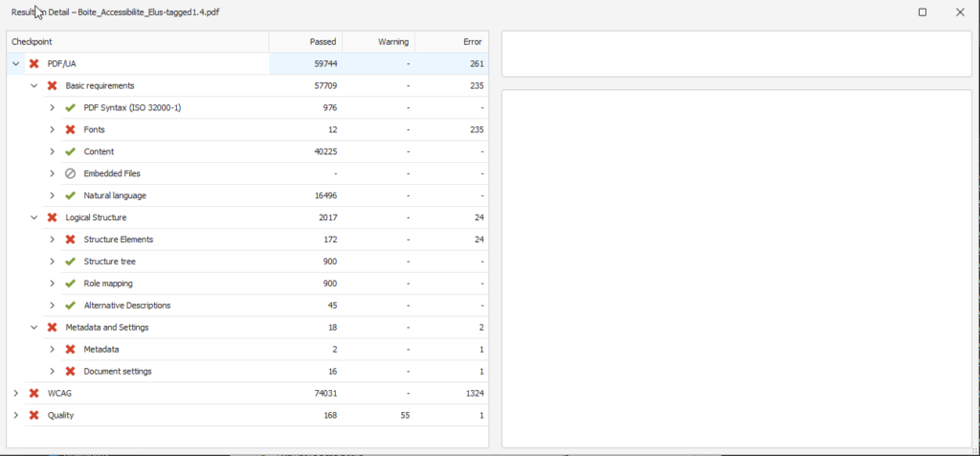980x456 pixels.
Task: Collapse the Basic requirements section
Action: point(33,85)
